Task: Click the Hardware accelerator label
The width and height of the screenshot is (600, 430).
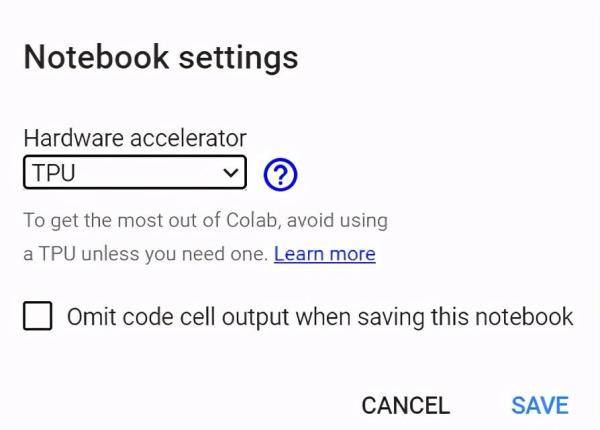Action: tap(135, 138)
